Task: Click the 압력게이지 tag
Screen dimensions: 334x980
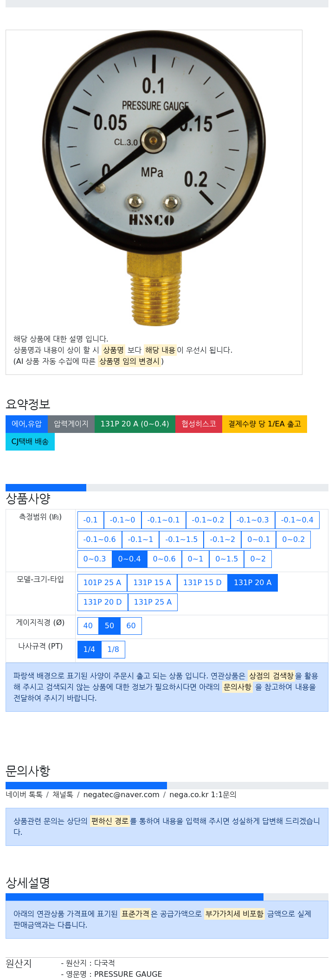Action: tap(71, 424)
